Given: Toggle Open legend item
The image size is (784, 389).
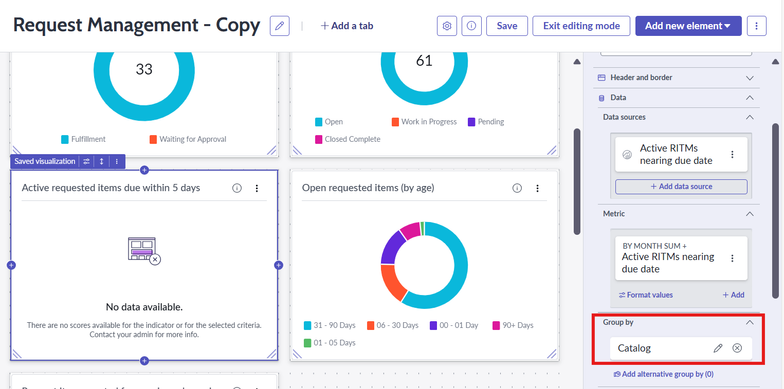Looking at the screenshot, I should [x=329, y=122].
